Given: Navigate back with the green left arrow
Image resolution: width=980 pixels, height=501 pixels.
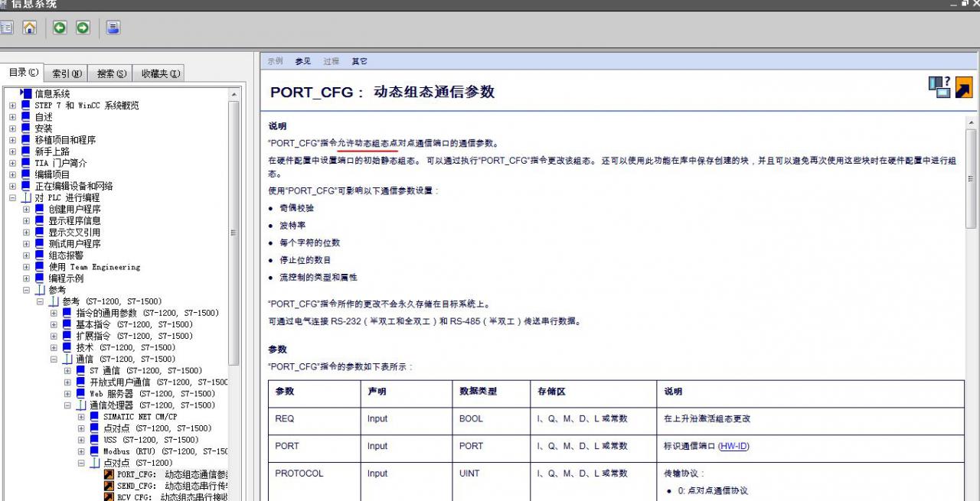Looking at the screenshot, I should pyautogui.click(x=60, y=28).
